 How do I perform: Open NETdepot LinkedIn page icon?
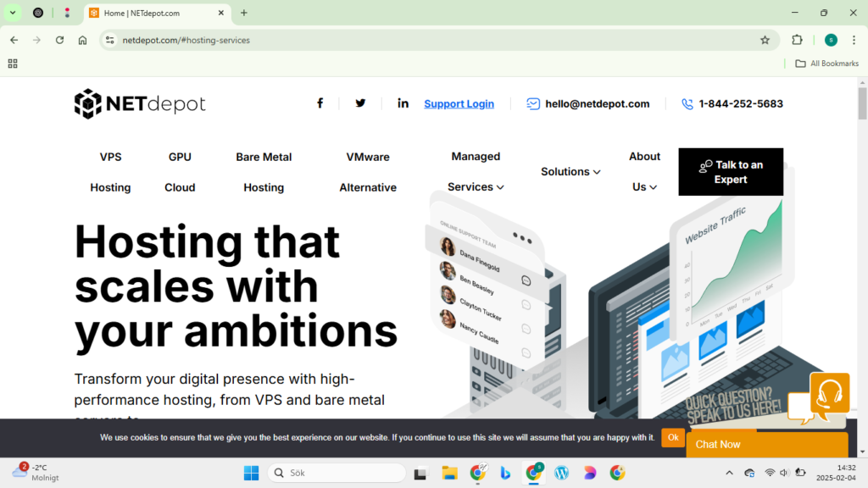403,103
